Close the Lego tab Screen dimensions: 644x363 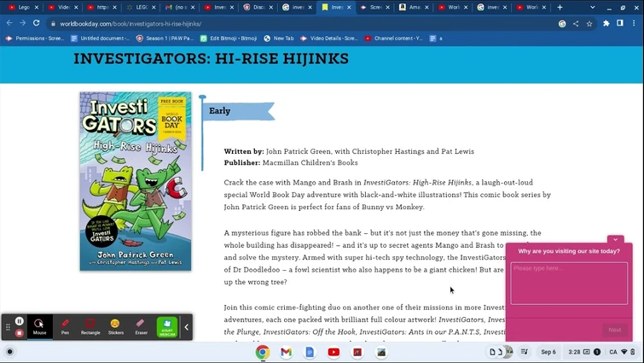[x=37, y=7]
